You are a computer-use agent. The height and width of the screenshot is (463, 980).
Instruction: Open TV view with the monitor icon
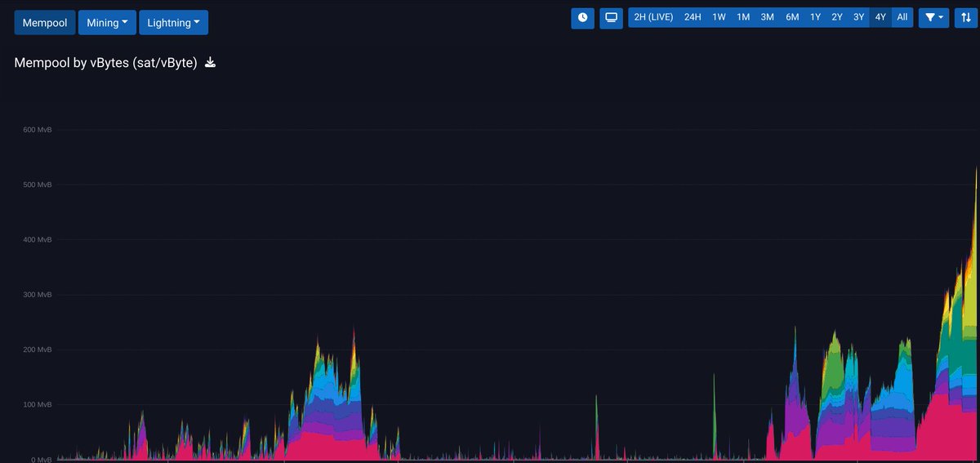pos(611,17)
